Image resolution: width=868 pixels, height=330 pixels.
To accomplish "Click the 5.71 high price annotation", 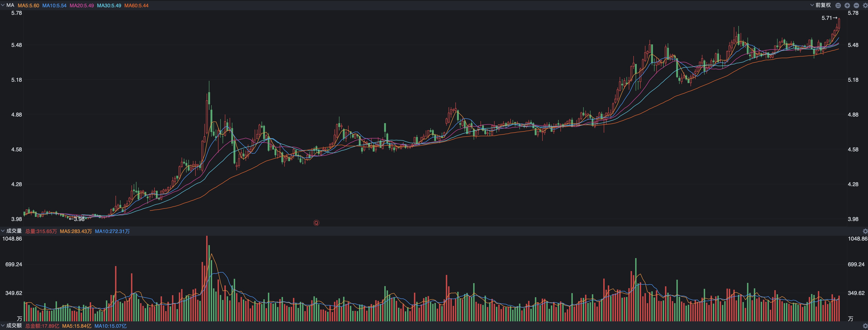I will pyautogui.click(x=829, y=18).
